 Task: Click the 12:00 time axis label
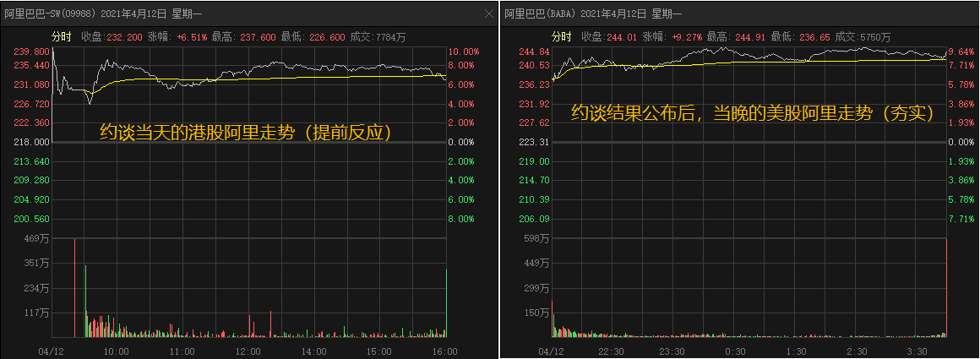coord(248,351)
